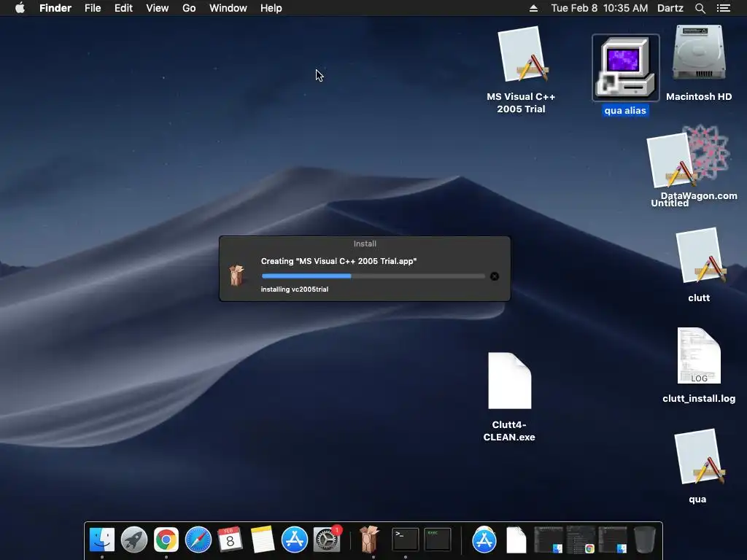Open Safari from the dock
Viewport: 747px width, 560px height.
(198, 540)
